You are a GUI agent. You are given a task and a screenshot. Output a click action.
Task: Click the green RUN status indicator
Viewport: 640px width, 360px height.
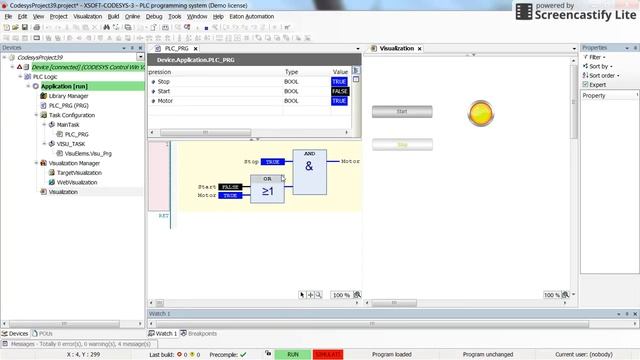tap(293, 354)
